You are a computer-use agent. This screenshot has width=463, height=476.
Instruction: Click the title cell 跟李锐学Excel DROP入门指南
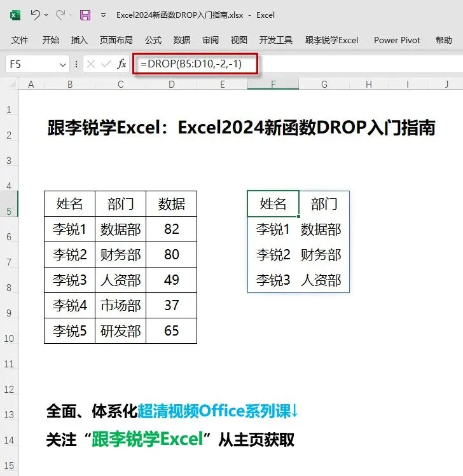[242, 127]
